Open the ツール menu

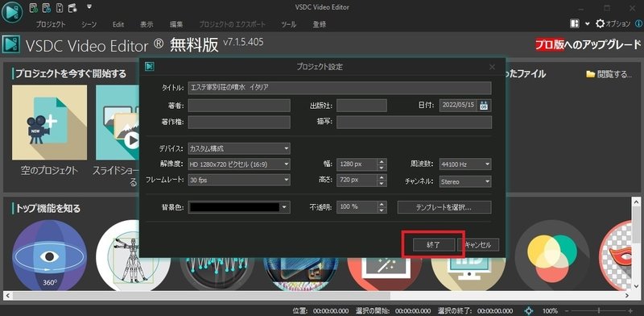coord(289,24)
